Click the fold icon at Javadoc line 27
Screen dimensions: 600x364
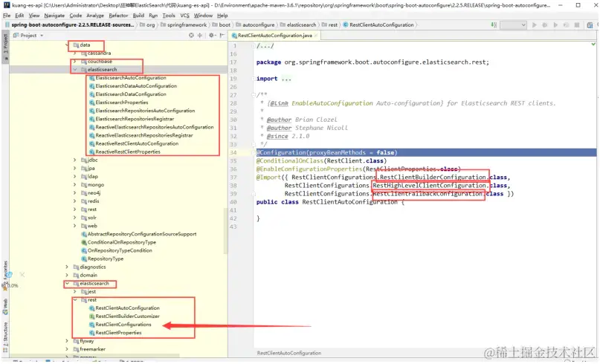254,94
